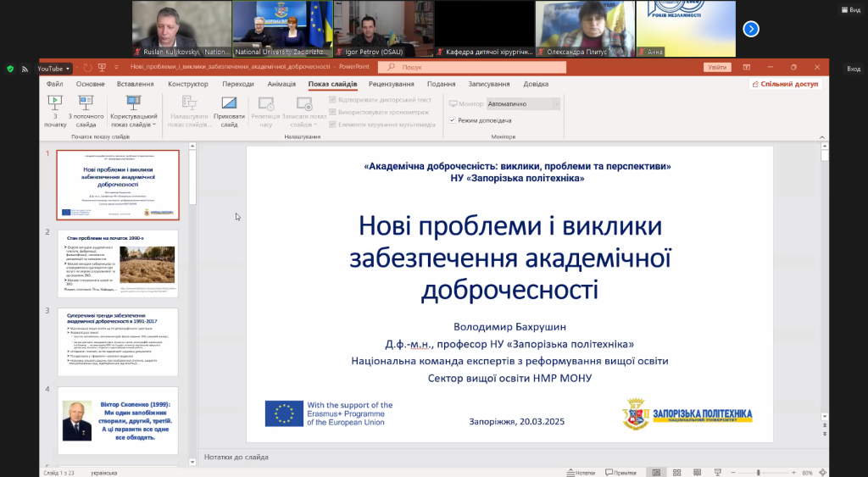This screenshot has height=477, width=868.
Task: Go to previous slide double-arrow button
Action: [x=825, y=425]
